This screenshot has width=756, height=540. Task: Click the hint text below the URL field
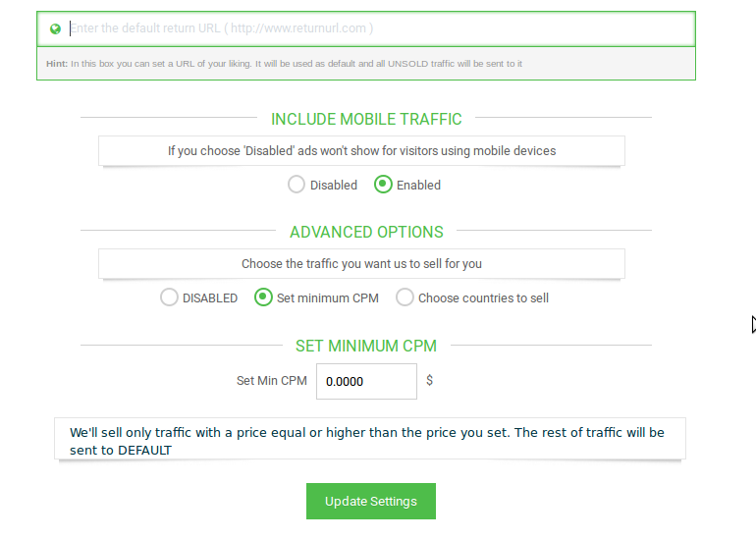(x=295, y=64)
